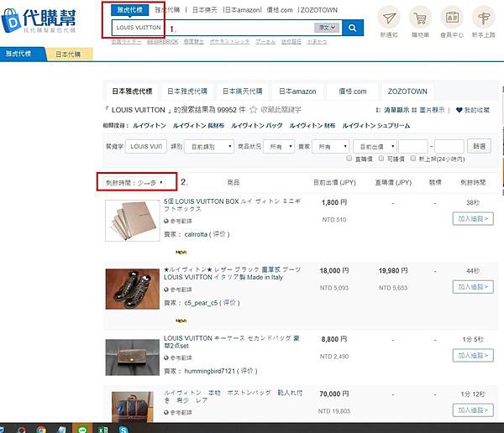Toggle the newly listed within 24 hours checkbox
The width and height of the screenshot is (504, 433).
413,159
